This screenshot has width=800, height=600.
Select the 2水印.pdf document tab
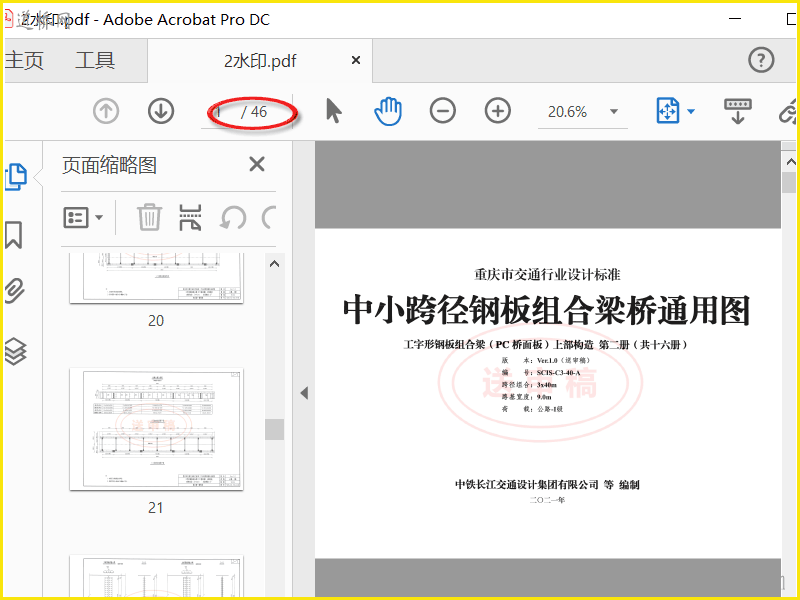pyautogui.click(x=260, y=61)
